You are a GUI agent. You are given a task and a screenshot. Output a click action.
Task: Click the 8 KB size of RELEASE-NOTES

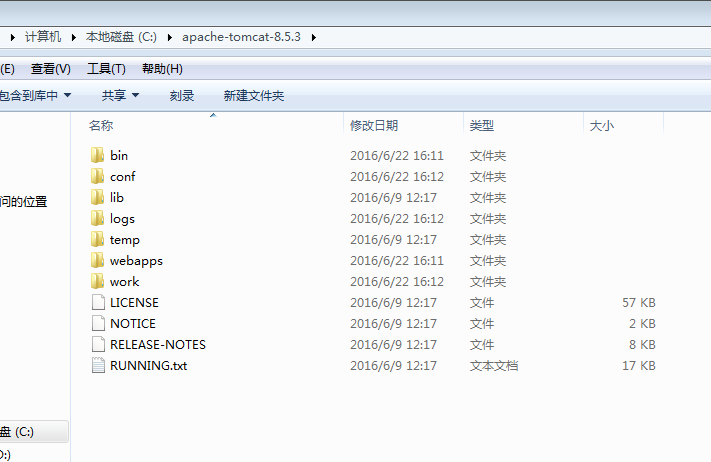point(642,345)
